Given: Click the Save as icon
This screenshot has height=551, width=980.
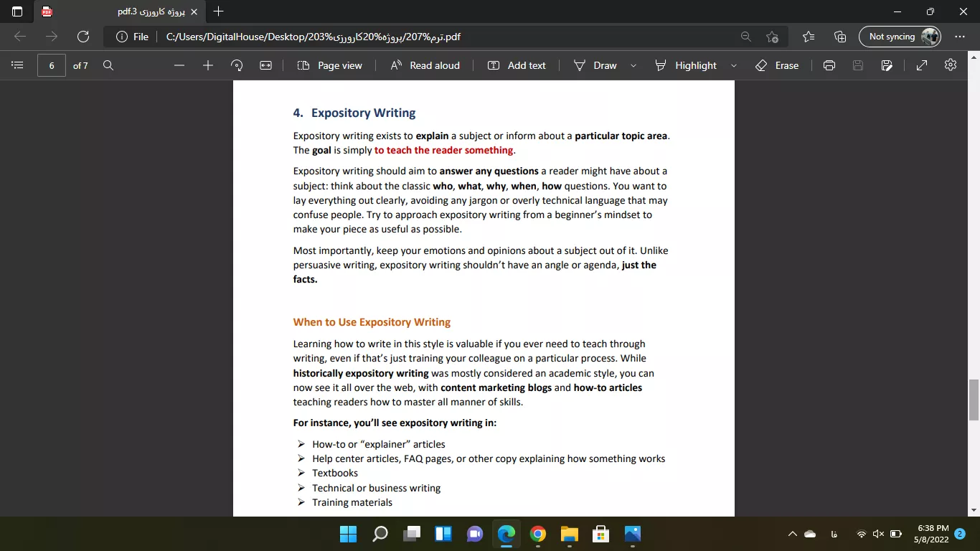Looking at the screenshot, I should [x=887, y=65].
